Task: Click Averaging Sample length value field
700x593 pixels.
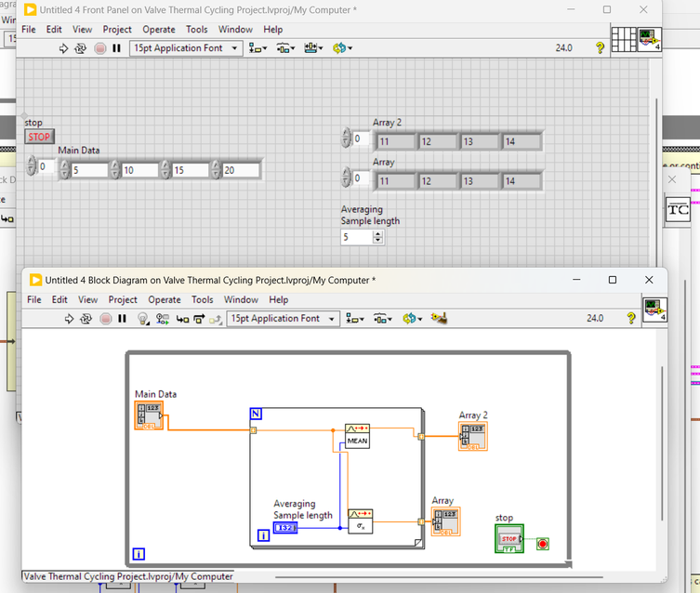Action: [x=357, y=237]
